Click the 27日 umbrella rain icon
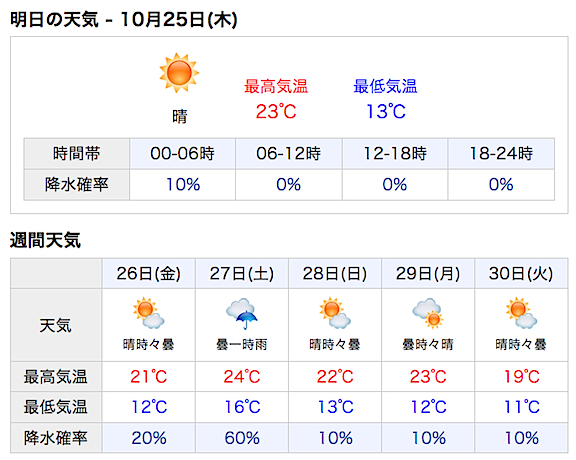Image resolution: width=576 pixels, height=460 pixels. tap(242, 313)
